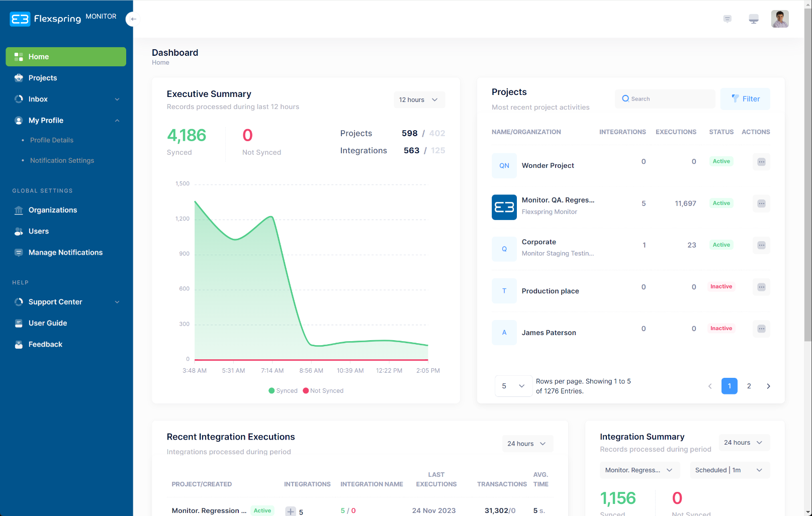The width and height of the screenshot is (812, 516).
Task: Open the chat messages icon in header
Action: pos(727,19)
